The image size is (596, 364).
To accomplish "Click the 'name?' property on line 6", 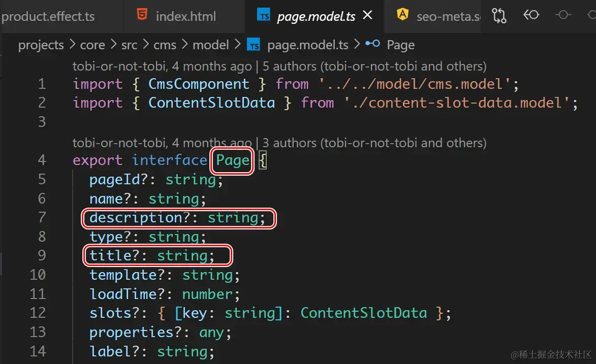I will tap(110, 198).
